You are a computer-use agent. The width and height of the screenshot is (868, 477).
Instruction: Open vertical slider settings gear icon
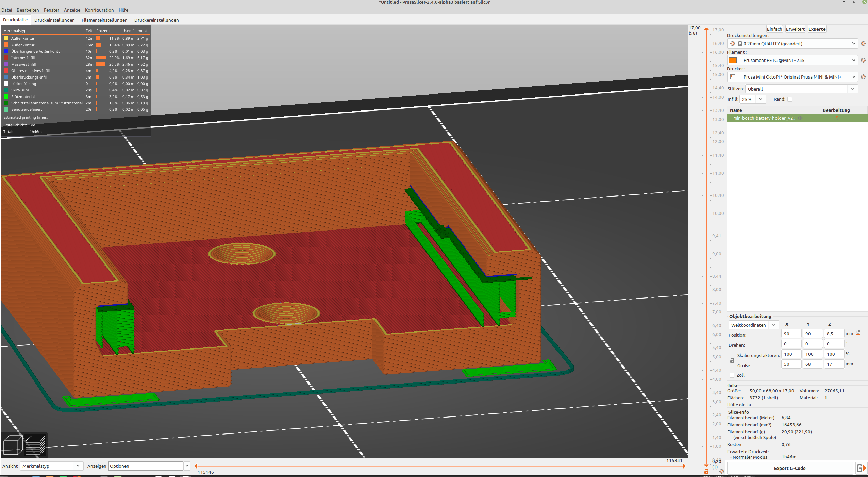point(722,471)
